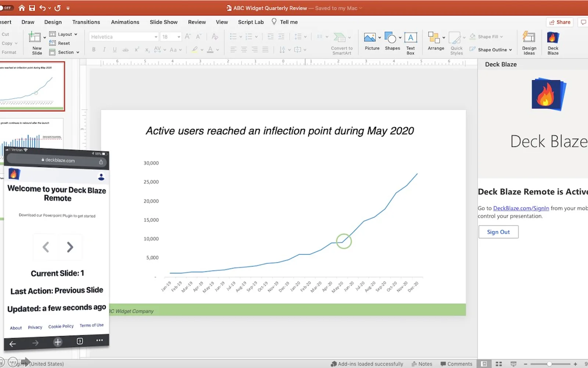The height and width of the screenshot is (368, 588).
Task: Toggle Bold formatting
Action: pos(94,50)
